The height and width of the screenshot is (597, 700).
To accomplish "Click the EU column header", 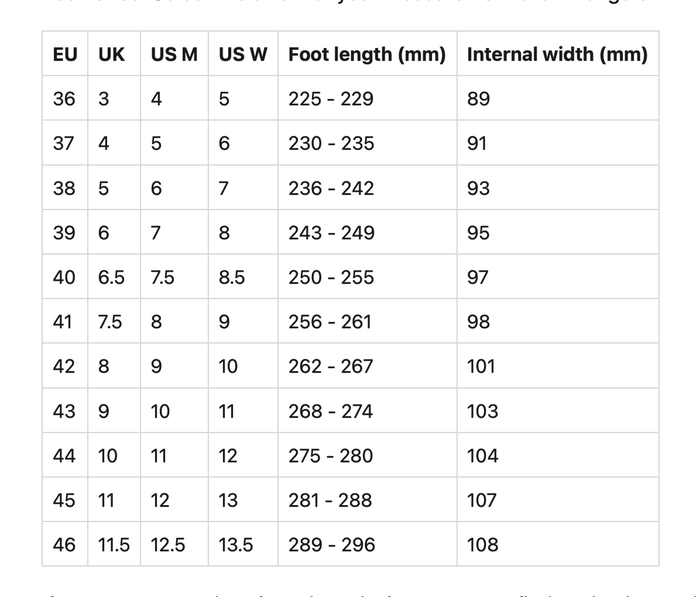I will pyautogui.click(x=65, y=54).
